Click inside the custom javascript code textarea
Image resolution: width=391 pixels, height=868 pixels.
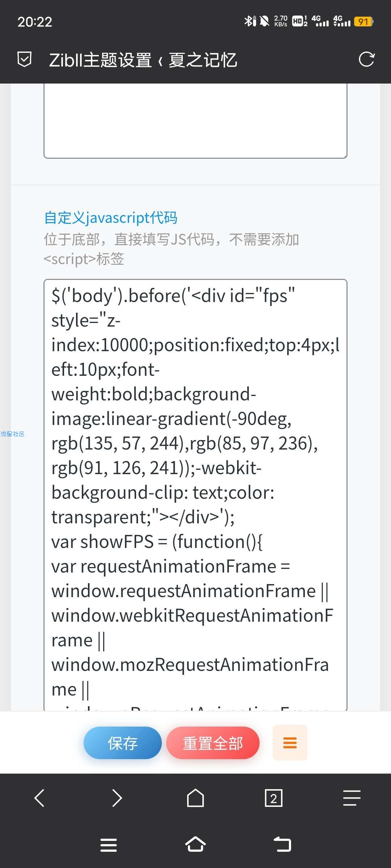point(195,492)
